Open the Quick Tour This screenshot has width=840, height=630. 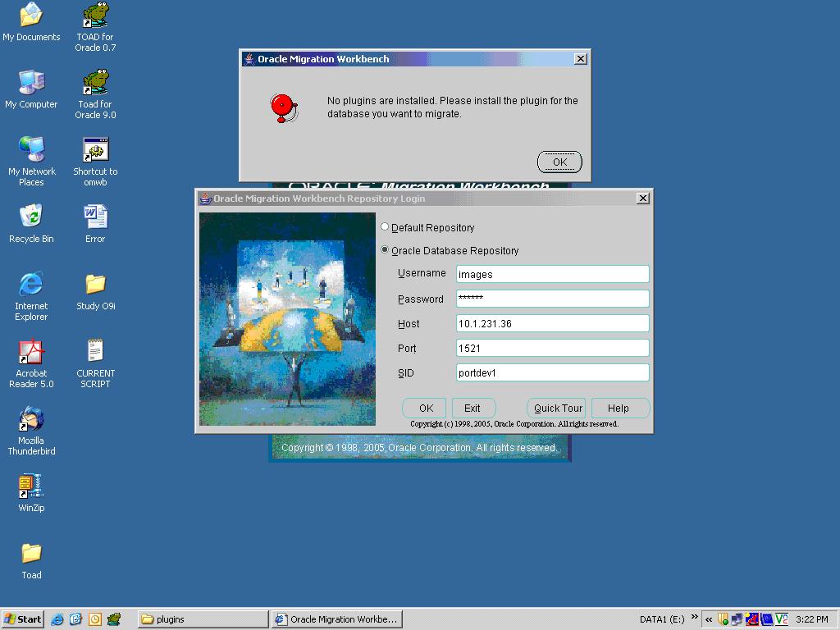(557, 409)
